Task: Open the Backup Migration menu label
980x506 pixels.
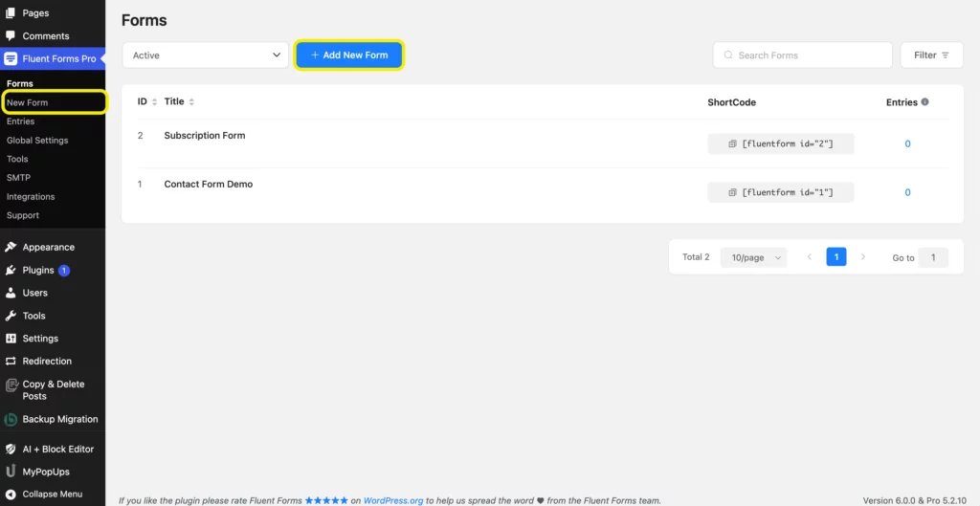Action: [60, 419]
